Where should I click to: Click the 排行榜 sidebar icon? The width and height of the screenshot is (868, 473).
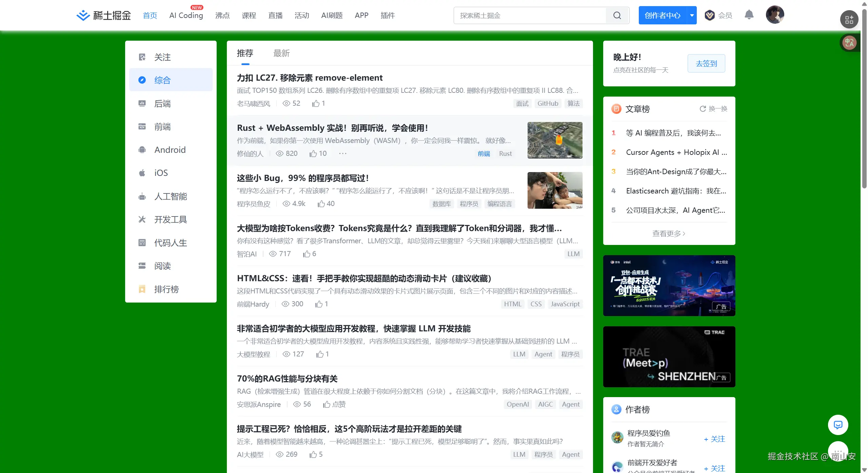click(x=142, y=289)
